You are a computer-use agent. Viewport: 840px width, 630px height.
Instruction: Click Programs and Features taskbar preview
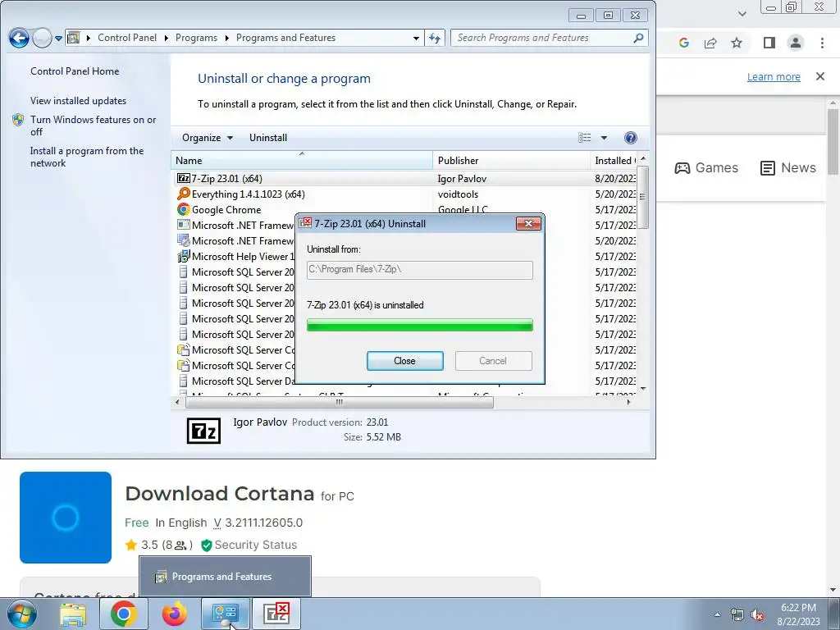click(225, 577)
